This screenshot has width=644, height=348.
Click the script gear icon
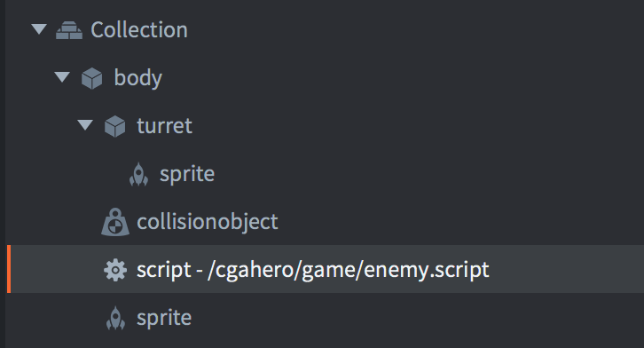click(x=115, y=270)
